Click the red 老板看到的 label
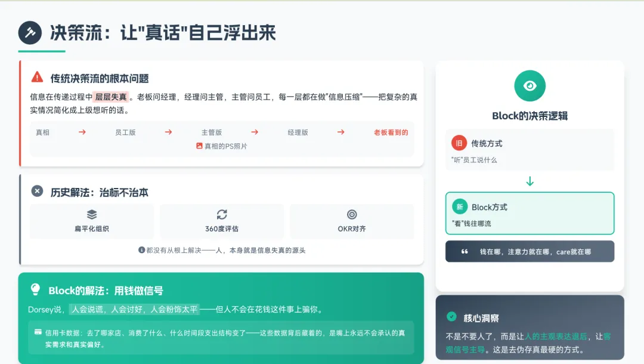Screen dimensions: 644x364 coord(391,132)
